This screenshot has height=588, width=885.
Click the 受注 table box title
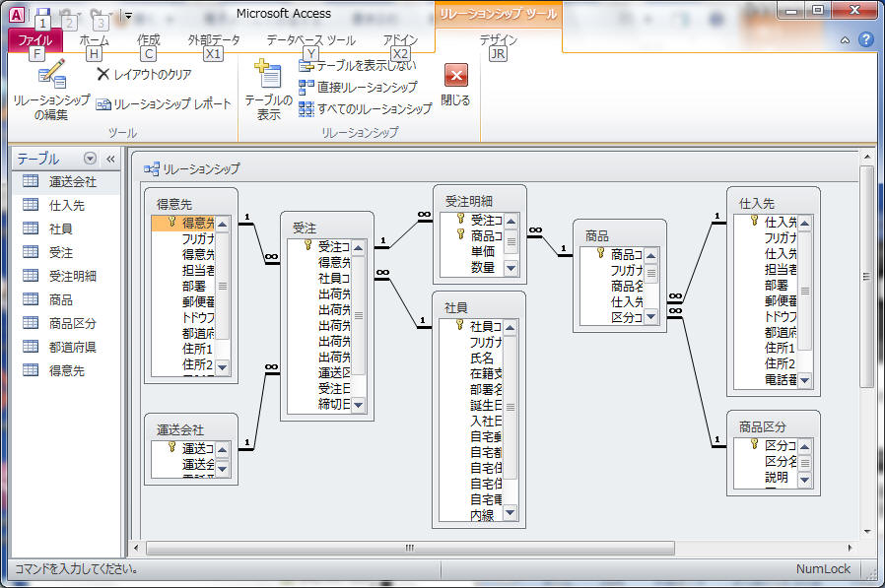point(305,228)
